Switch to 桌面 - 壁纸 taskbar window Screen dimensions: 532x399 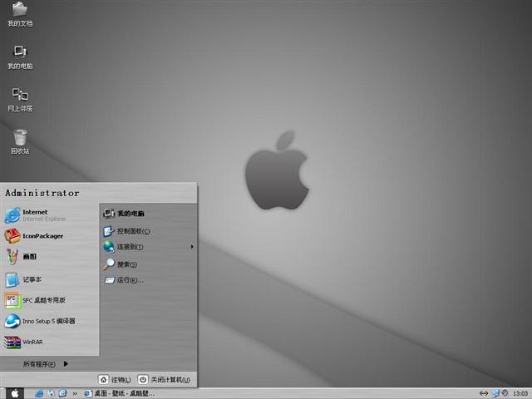pyautogui.click(x=119, y=393)
